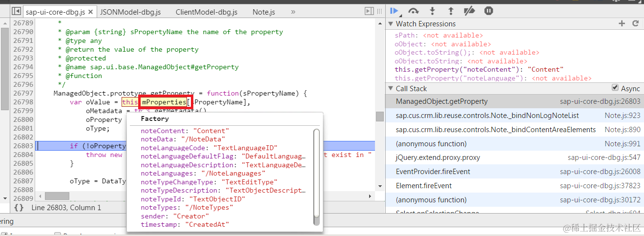Click the vertical scrollbar inside the Factory tooltip
This screenshot has width=644, height=236.
[x=316, y=177]
